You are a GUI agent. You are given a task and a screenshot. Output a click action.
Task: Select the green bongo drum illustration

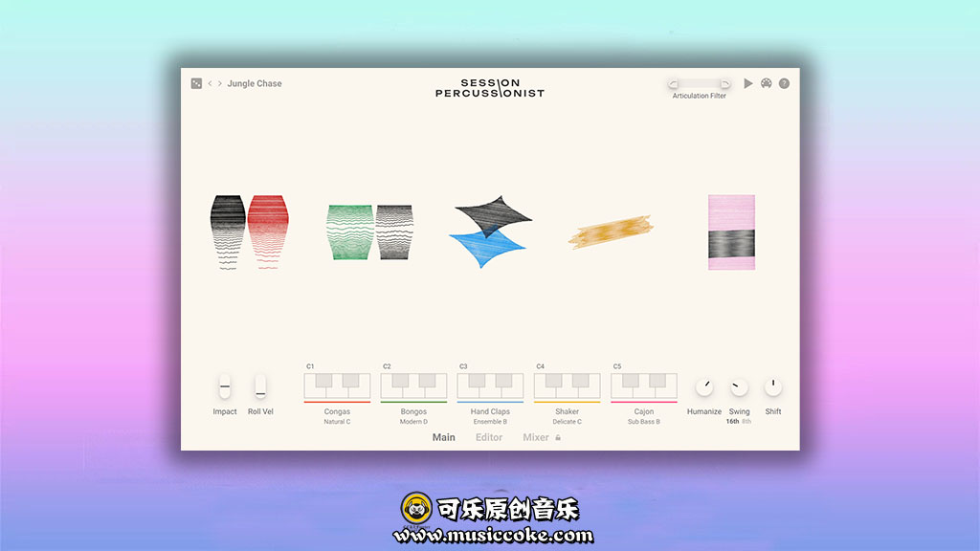tap(350, 231)
